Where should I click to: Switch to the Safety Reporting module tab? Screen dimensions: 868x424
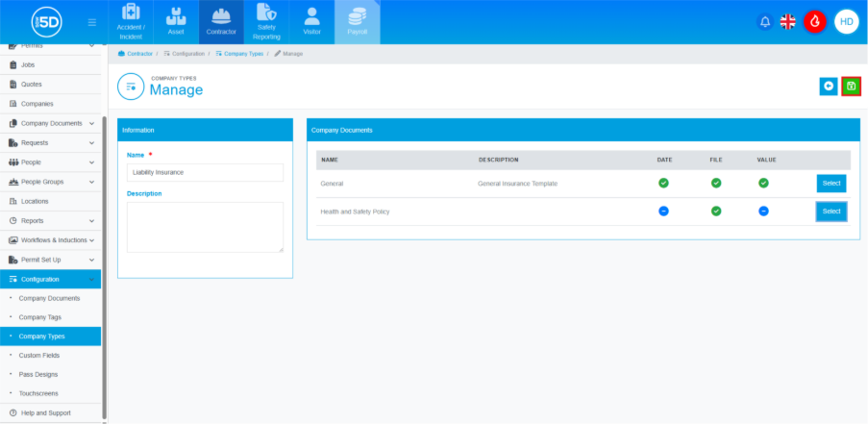[266, 22]
